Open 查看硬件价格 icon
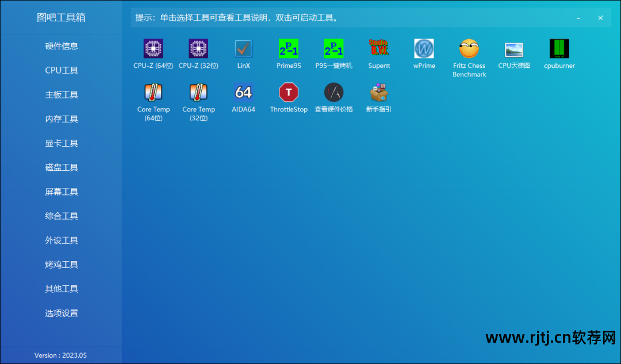Image resolution: width=621 pixels, height=364 pixels. click(x=333, y=93)
